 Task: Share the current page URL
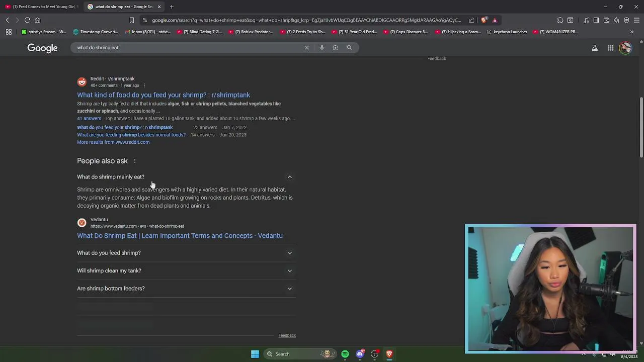click(x=471, y=20)
